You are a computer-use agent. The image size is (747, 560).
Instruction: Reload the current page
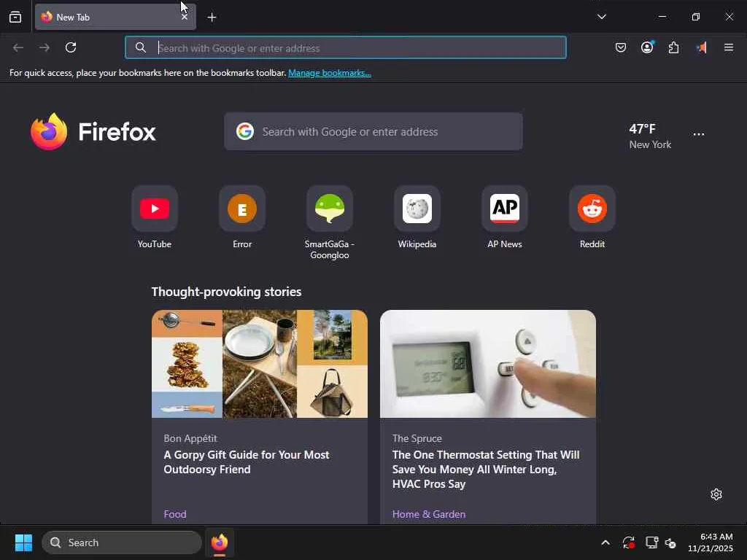[x=71, y=47]
